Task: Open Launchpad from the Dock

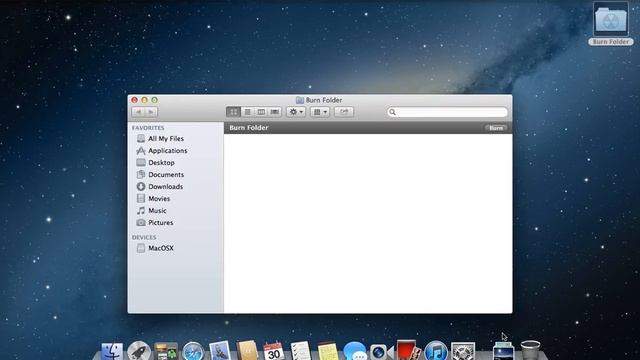Action: pos(139,351)
